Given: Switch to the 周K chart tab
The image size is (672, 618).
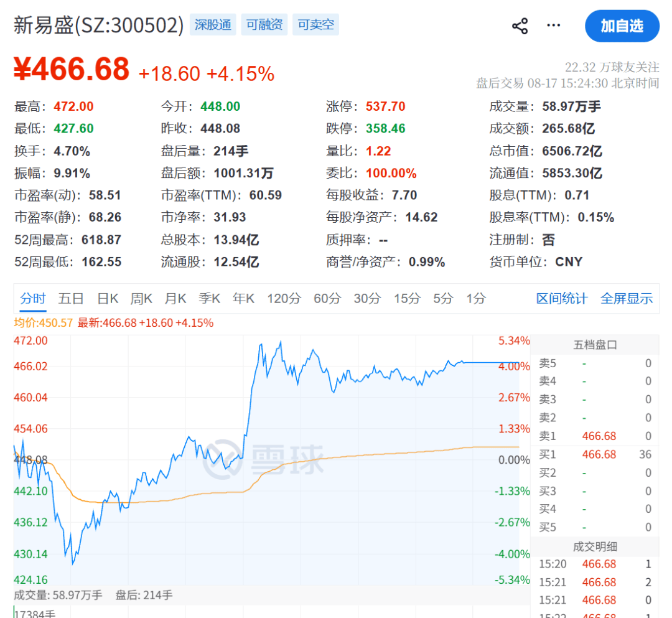Looking at the screenshot, I should pos(141,298).
